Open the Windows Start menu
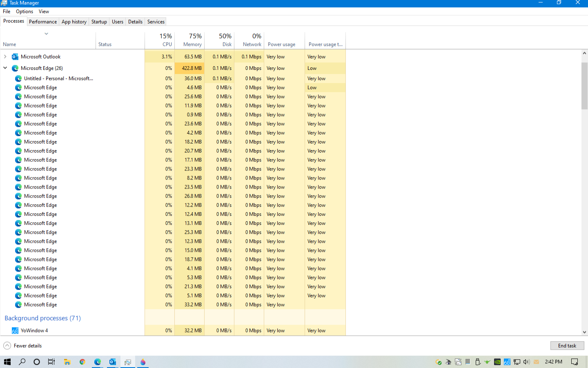Screen dimensions: 588x368 [7, 362]
